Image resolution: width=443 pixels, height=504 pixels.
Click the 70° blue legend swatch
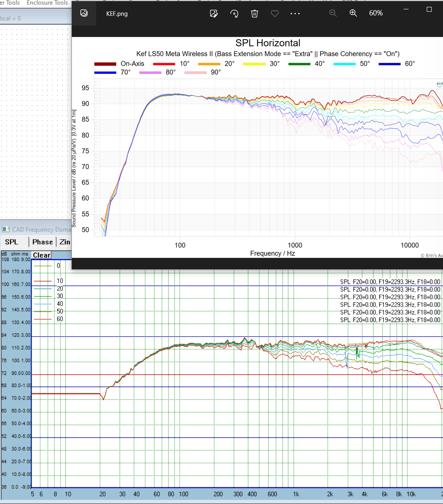(x=105, y=72)
